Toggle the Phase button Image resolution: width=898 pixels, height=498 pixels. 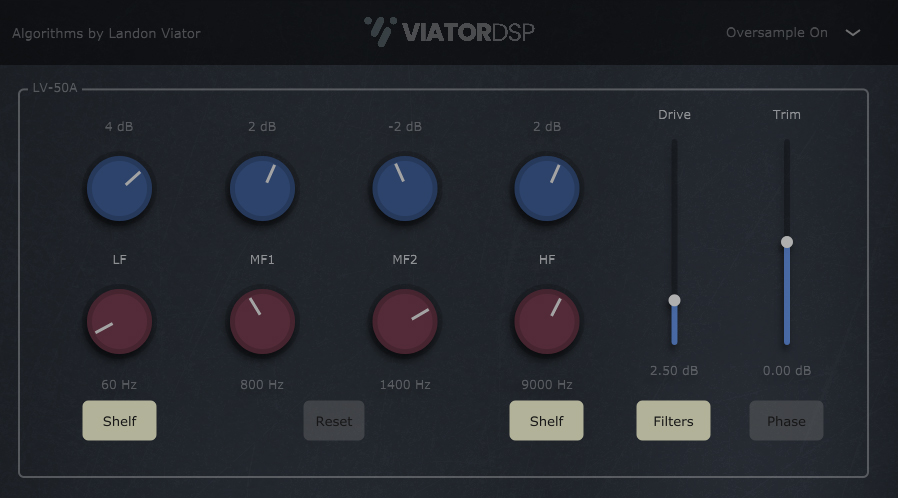[x=786, y=421]
